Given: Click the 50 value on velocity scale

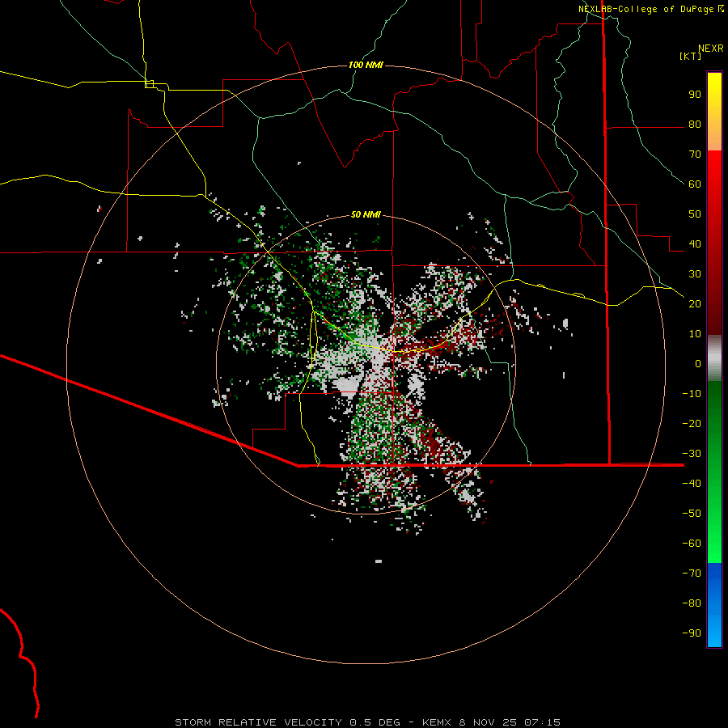Looking at the screenshot, I should [695, 214].
